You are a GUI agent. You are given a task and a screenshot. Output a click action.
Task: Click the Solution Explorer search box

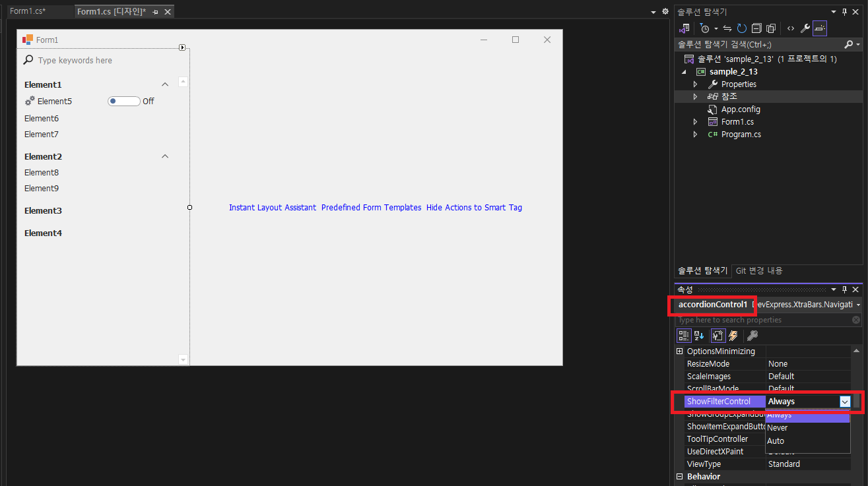click(759, 44)
